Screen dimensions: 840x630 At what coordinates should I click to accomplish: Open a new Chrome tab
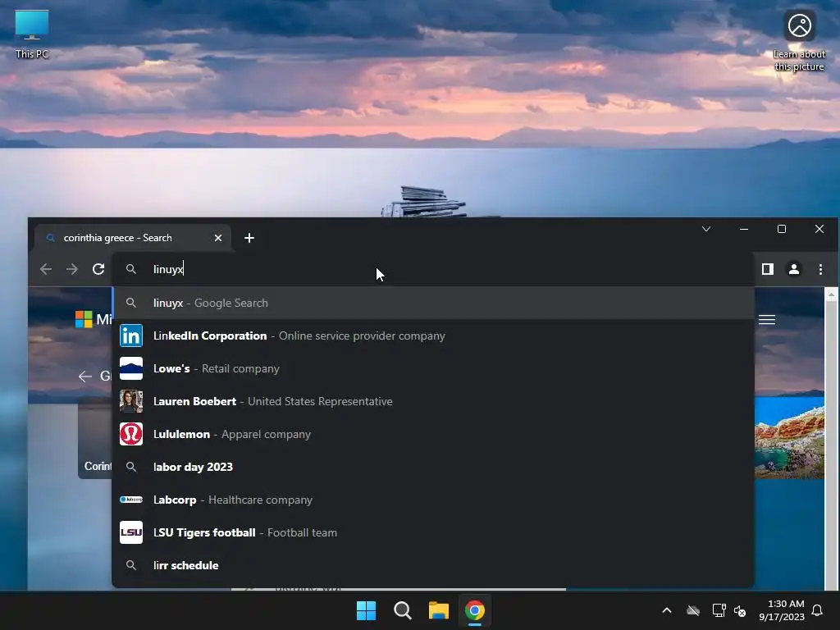[x=249, y=238]
